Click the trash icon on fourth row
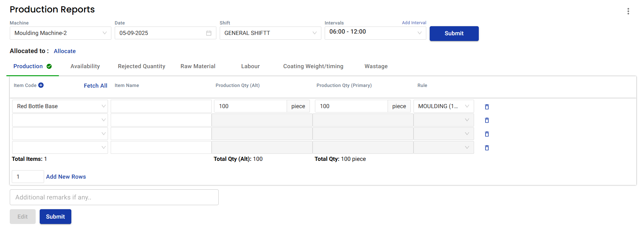Viewport: 644px width, 230px height. click(x=487, y=148)
